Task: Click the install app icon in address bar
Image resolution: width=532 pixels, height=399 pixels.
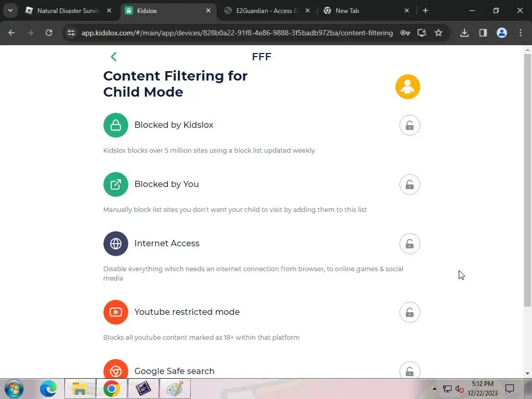Action: click(x=422, y=33)
